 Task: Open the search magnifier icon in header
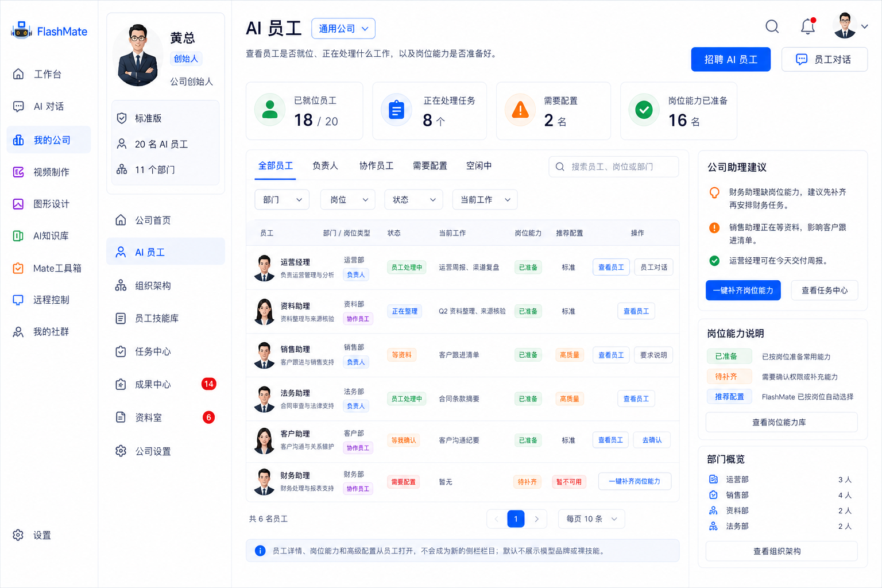pos(772,26)
